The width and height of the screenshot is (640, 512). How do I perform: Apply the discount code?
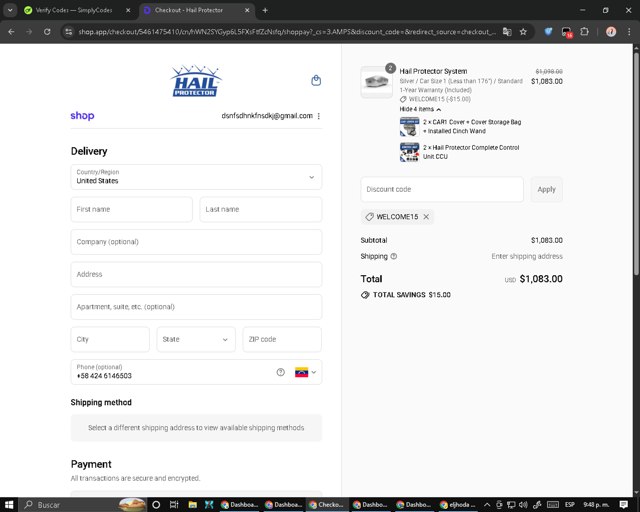(547, 189)
